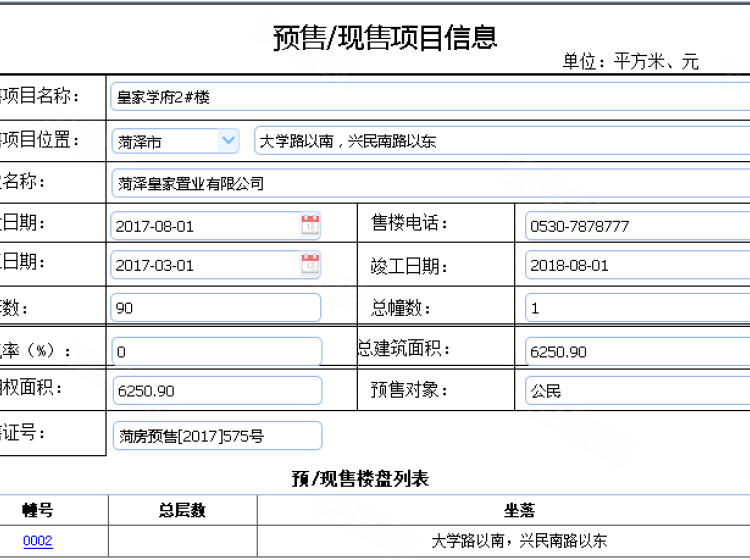The width and height of the screenshot is (750, 560).
Task: Click the date field showing 2017-03-01
Action: (x=205, y=266)
